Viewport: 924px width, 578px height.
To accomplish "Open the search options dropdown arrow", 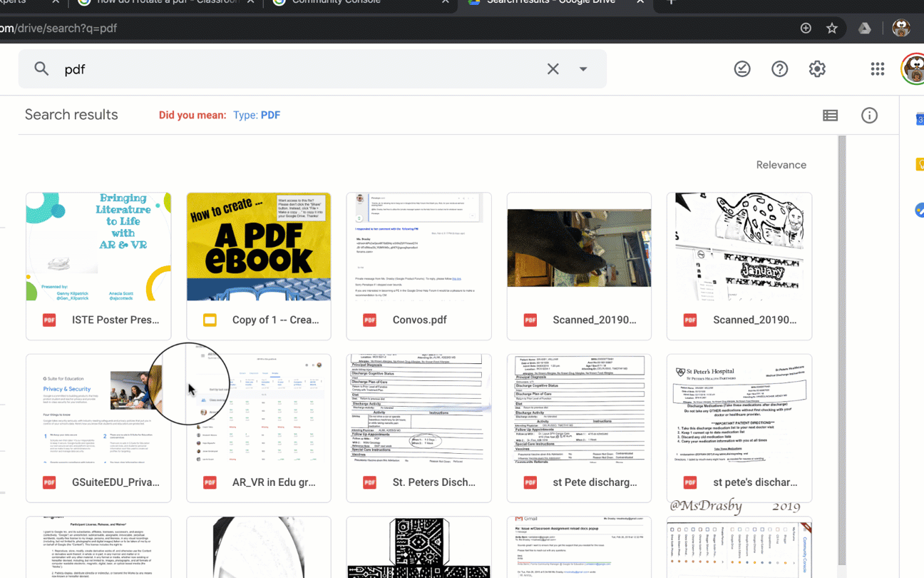I will tap(583, 69).
